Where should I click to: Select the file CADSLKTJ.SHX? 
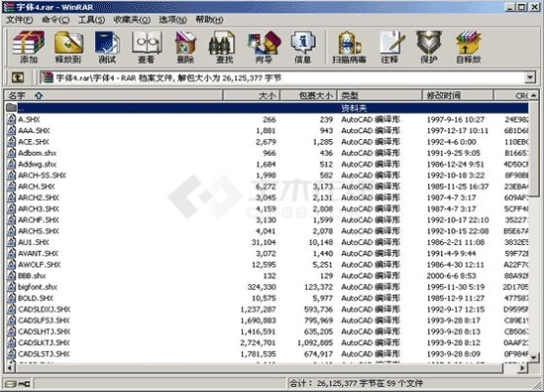(x=44, y=342)
